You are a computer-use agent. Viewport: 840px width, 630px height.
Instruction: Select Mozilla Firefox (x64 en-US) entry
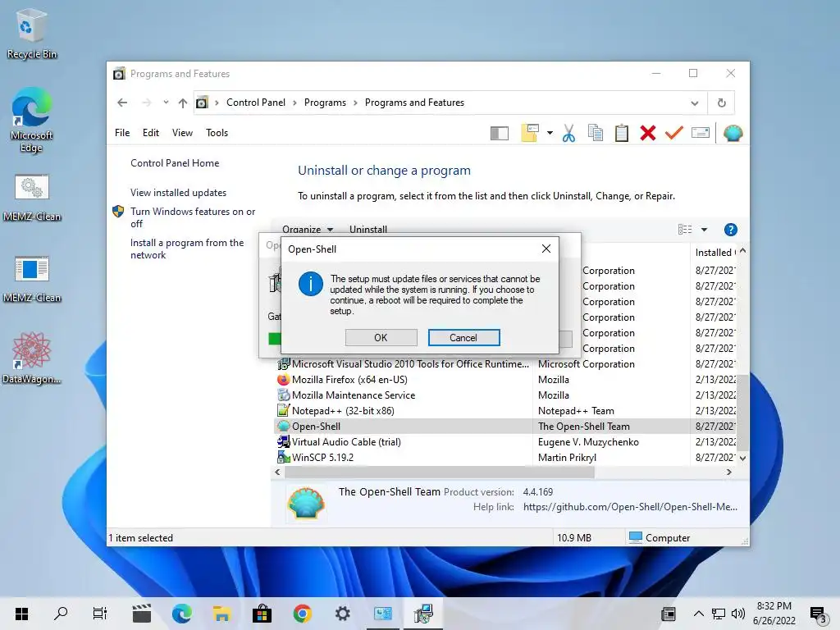(x=505, y=380)
